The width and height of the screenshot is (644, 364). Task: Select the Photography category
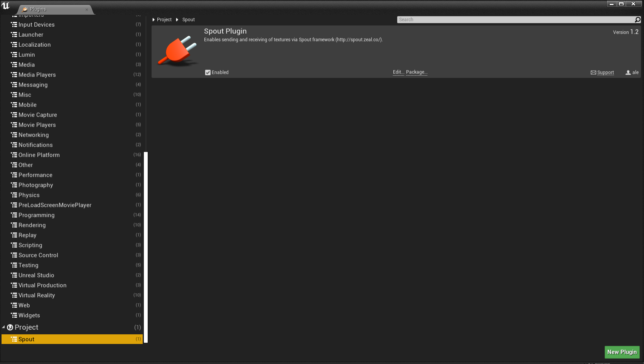tap(72, 185)
